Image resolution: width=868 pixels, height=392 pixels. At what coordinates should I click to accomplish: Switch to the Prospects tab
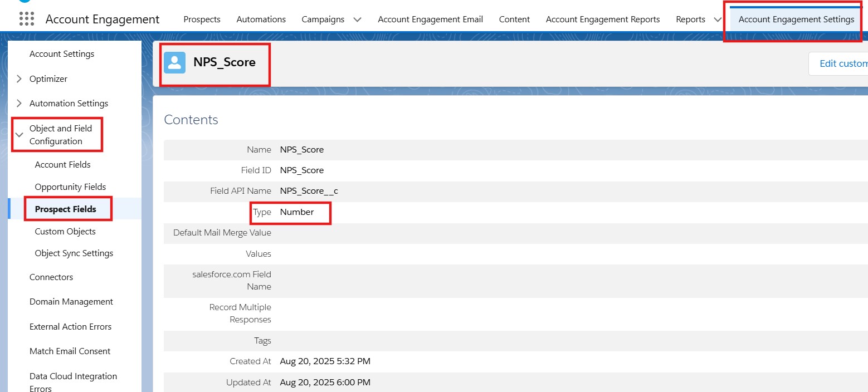coord(202,19)
